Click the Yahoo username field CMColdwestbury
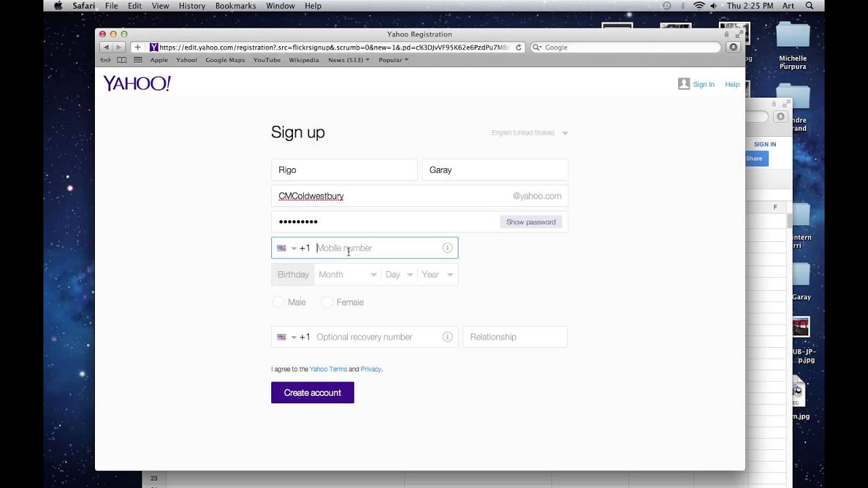Image resolution: width=868 pixels, height=488 pixels. coord(420,196)
